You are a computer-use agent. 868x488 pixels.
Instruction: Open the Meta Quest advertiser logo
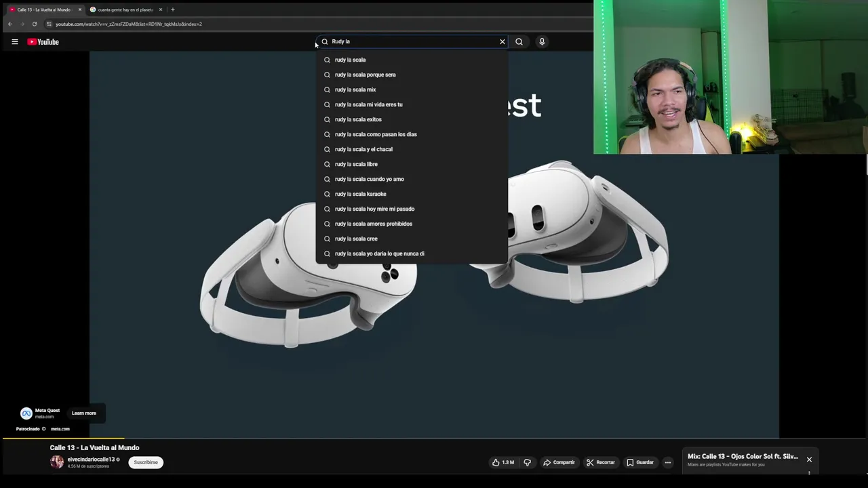26,413
